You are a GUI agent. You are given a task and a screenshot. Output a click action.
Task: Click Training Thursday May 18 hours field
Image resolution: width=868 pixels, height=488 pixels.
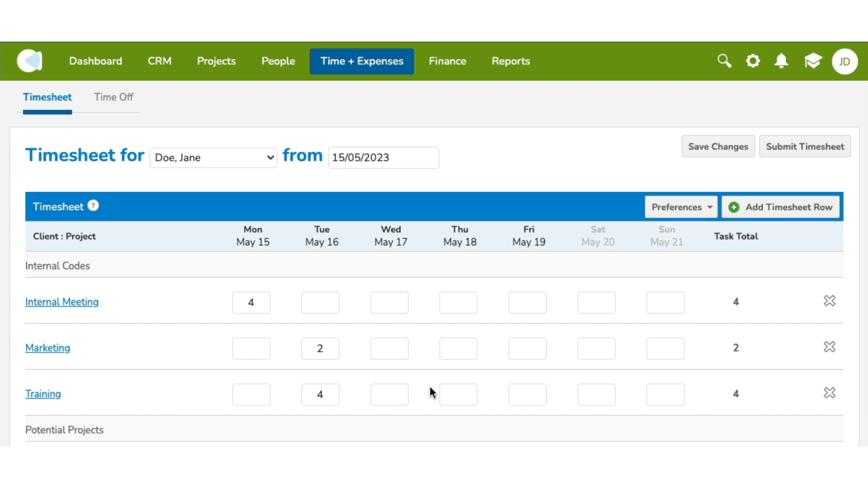click(458, 394)
